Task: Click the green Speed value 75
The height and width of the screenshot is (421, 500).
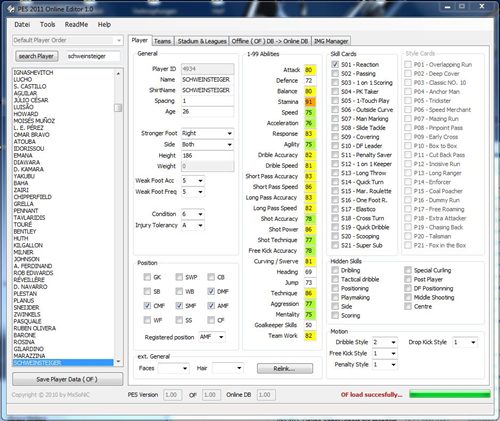Action: tap(310, 113)
